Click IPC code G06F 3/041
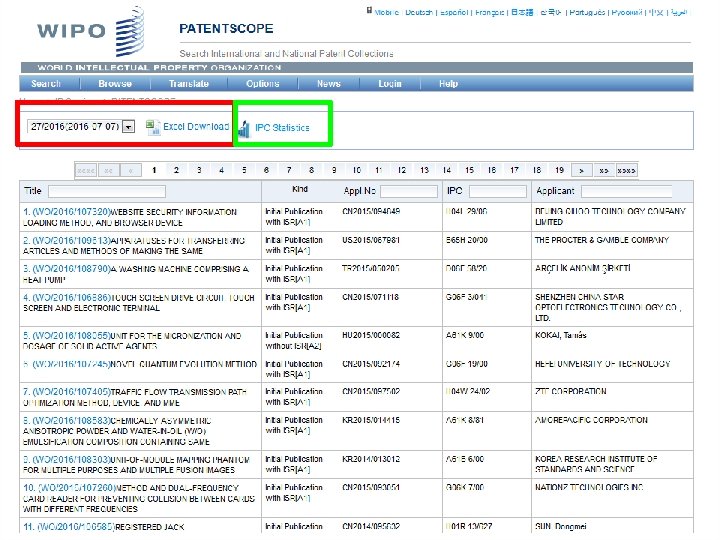The width and height of the screenshot is (720, 540). pyautogui.click(x=466, y=298)
